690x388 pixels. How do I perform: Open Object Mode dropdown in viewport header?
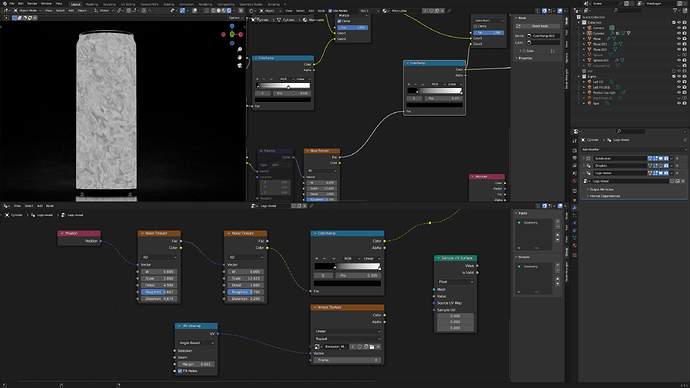point(27,11)
